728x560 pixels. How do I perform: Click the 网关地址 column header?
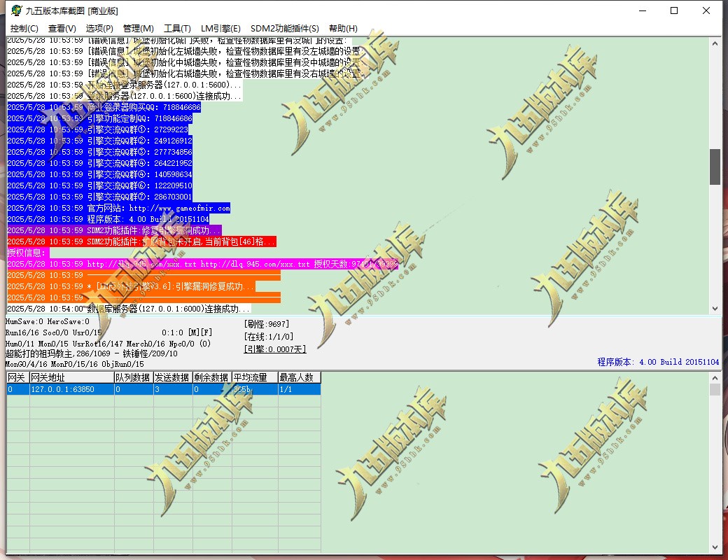point(72,377)
